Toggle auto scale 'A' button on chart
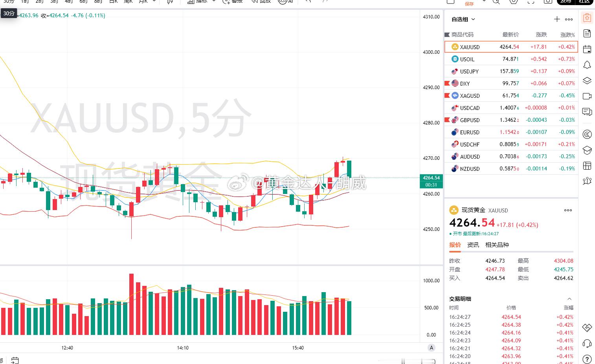The height and width of the screenshot is (364, 595). [432, 348]
